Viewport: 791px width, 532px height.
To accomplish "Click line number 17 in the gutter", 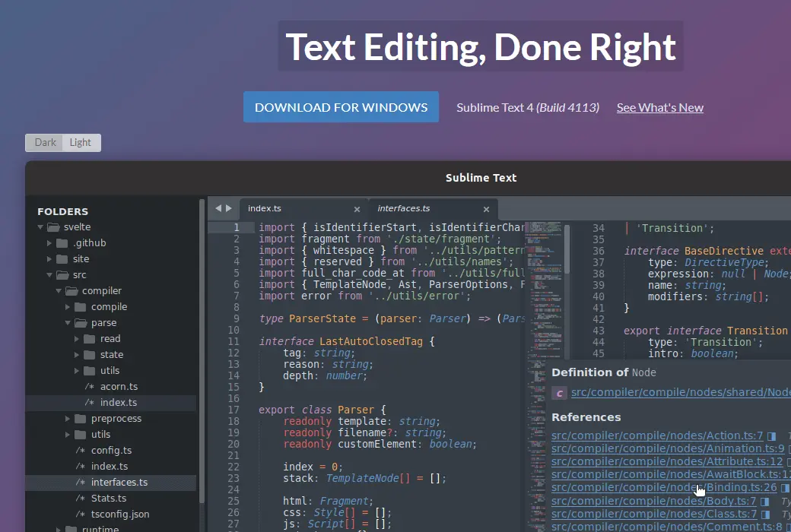I will coord(233,410).
